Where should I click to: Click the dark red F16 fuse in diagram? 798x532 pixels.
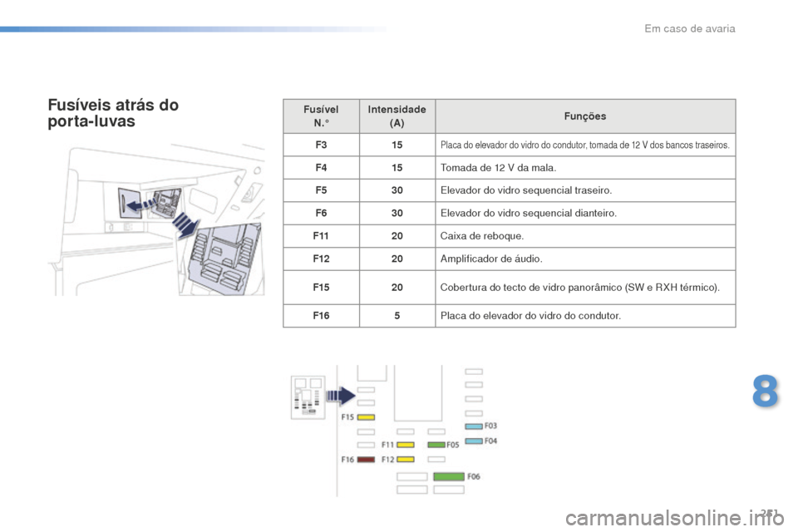[366, 459]
